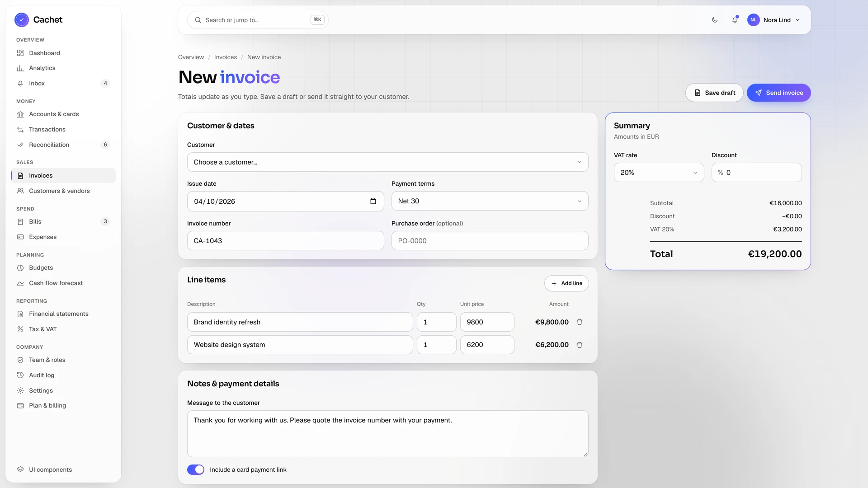Click the Nora Lind avatar
868x488 pixels.
[753, 20]
